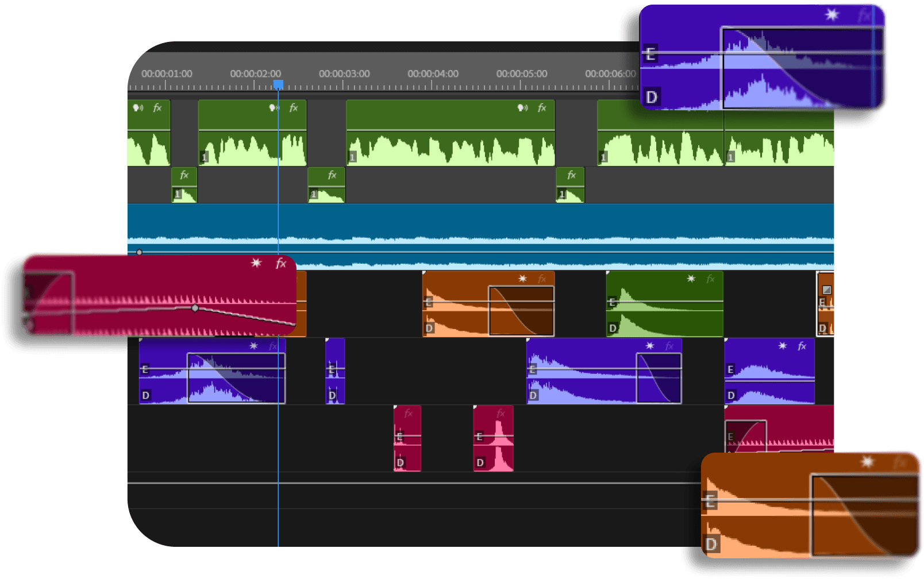924x579 pixels.
Task: Click the fx badge on small clip after 00:00:05:00
Action: point(571,175)
